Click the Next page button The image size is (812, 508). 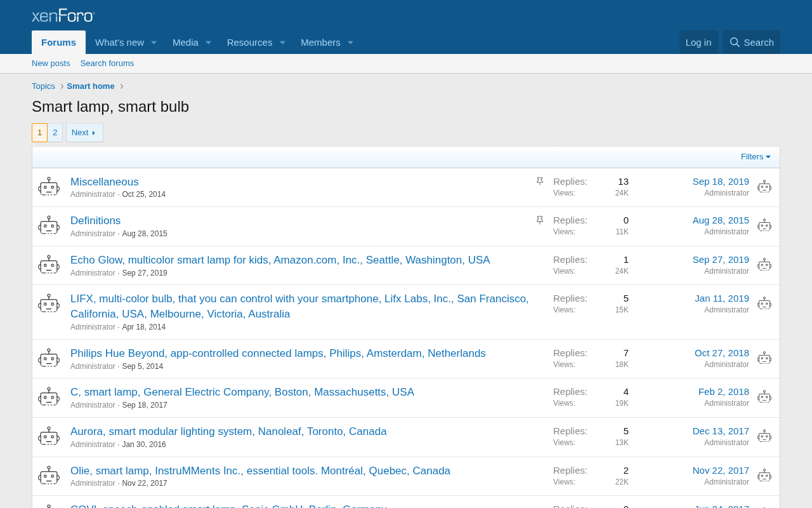point(84,133)
